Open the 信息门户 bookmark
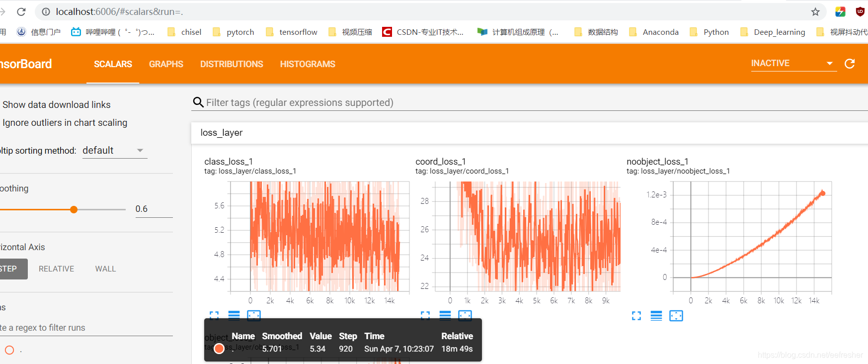 (x=38, y=32)
